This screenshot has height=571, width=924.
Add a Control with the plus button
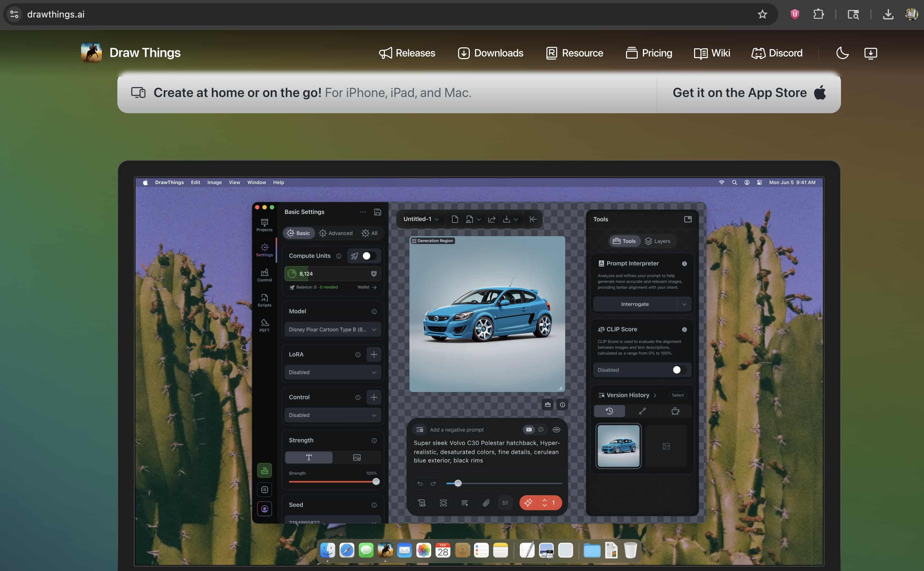pyautogui.click(x=373, y=397)
